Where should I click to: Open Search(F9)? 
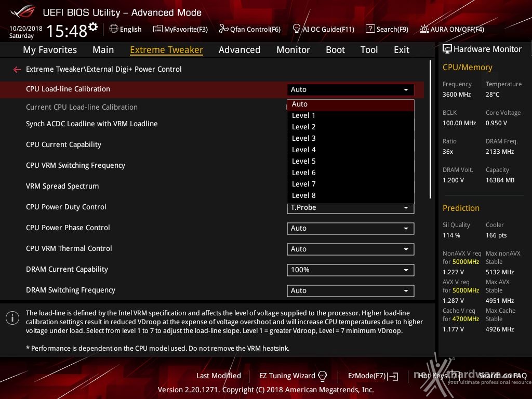click(387, 29)
